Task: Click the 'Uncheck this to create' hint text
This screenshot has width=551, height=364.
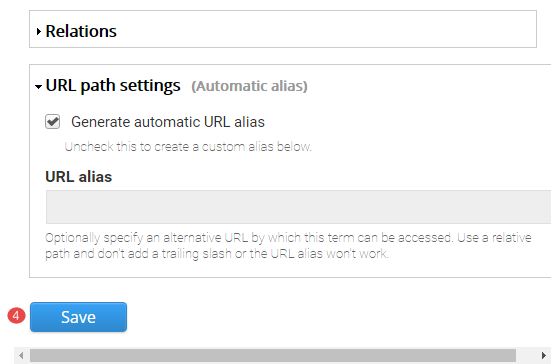Action: pos(188,147)
